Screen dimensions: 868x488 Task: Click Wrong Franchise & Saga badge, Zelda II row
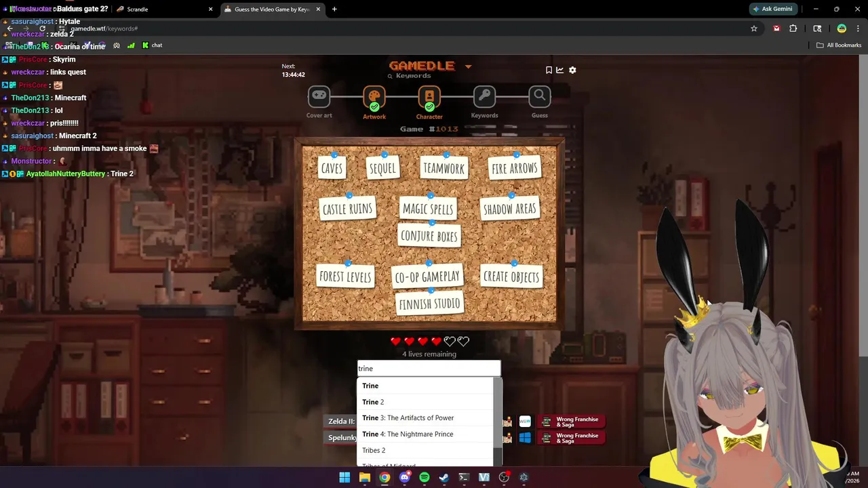(x=571, y=422)
